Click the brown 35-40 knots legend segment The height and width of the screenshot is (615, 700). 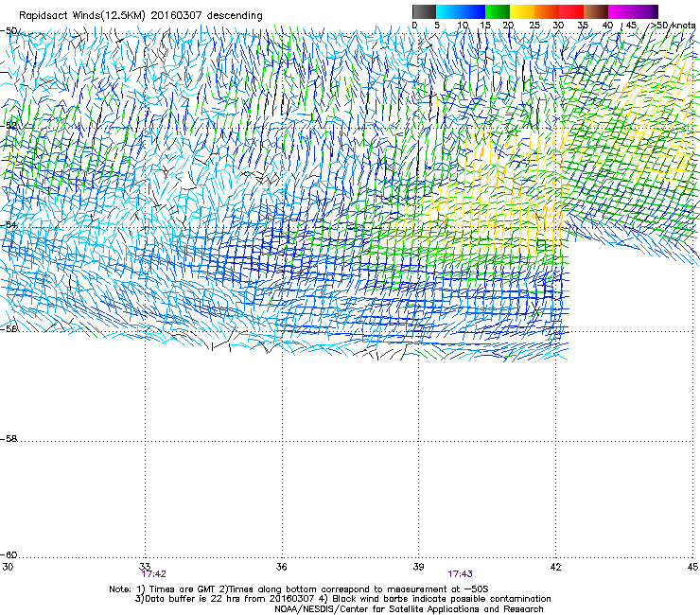point(596,11)
